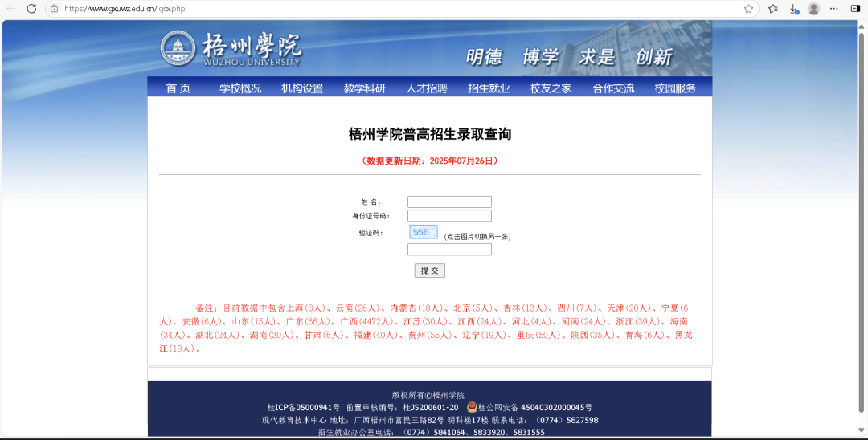Image resolution: width=868 pixels, height=440 pixels.
Task: Open 招生就业 navigation item
Action: click(x=489, y=88)
